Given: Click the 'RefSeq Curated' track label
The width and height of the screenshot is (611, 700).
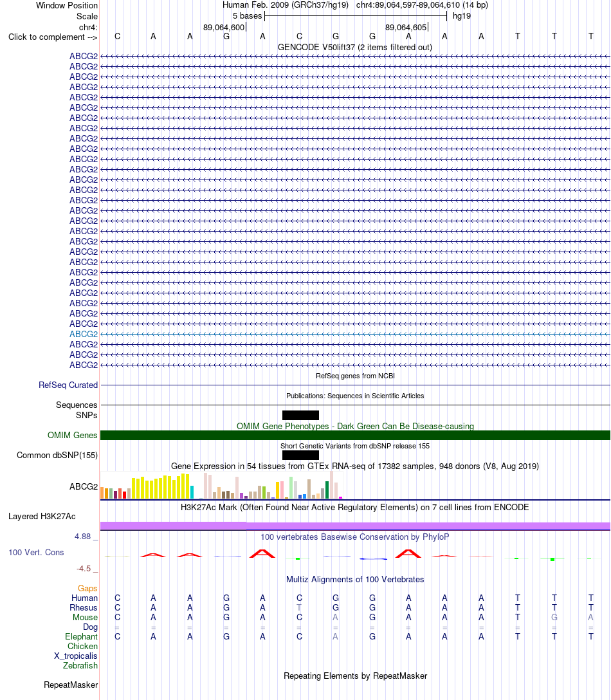Looking at the screenshot, I should click(68, 385).
